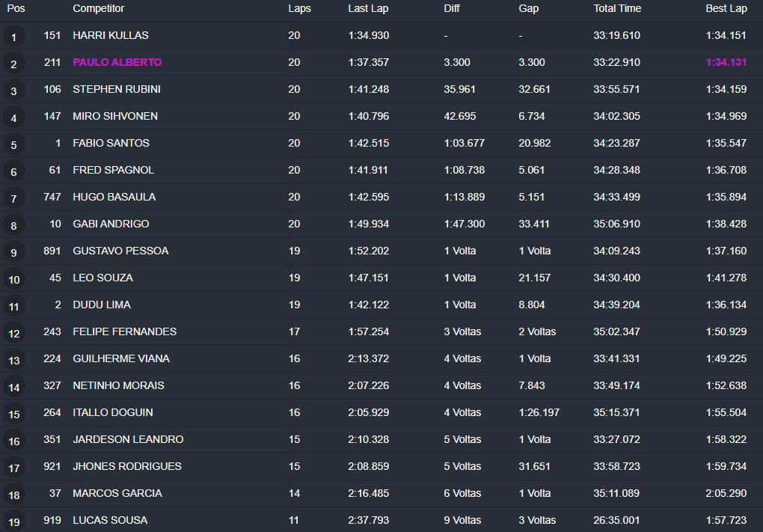This screenshot has height=532, width=763.
Task: Click position badge 1 for Harri Kullas
Action: (x=13, y=37)
